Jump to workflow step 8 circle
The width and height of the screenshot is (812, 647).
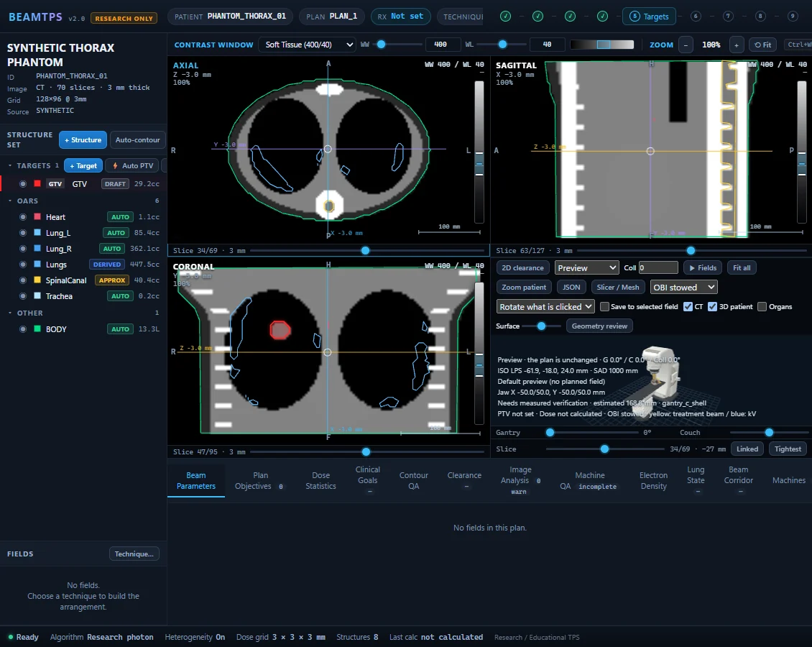pyautogui.click(x=760, y=16)
